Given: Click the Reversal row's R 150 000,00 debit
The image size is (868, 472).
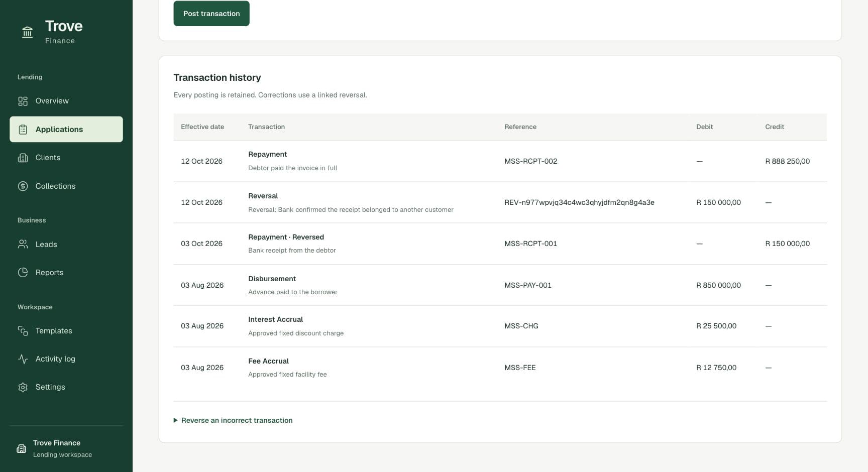Looking at the screenshot, I should [718, 202].
